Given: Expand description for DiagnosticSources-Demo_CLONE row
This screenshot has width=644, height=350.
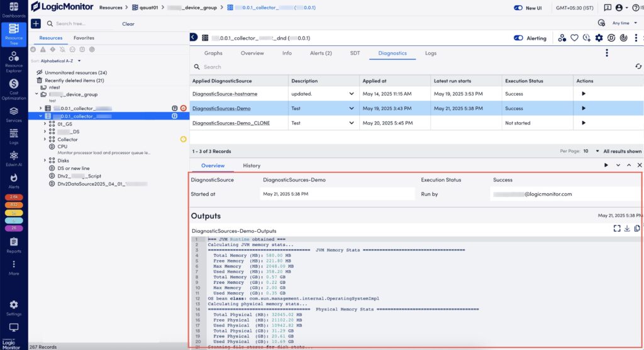Looking at the screenshot, I should coord(352,123).
